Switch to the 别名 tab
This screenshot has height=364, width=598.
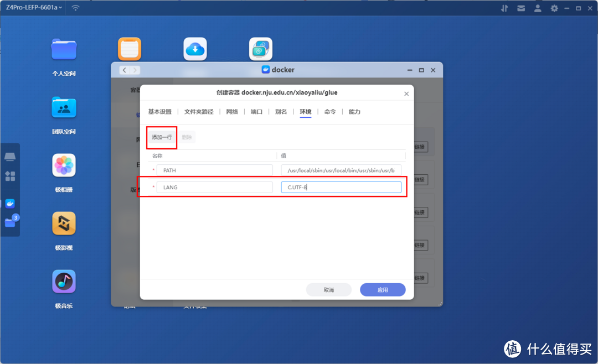(x=281, y=112)
